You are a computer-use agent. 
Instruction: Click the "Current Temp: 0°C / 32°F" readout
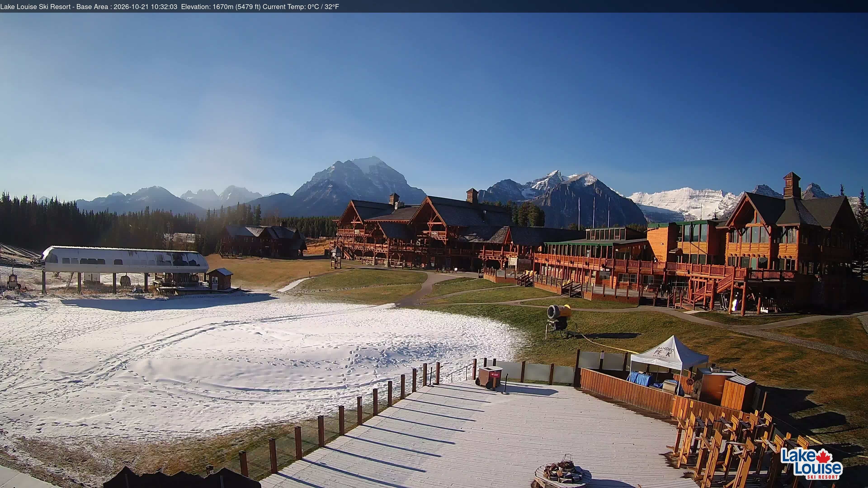click(301, 7)
